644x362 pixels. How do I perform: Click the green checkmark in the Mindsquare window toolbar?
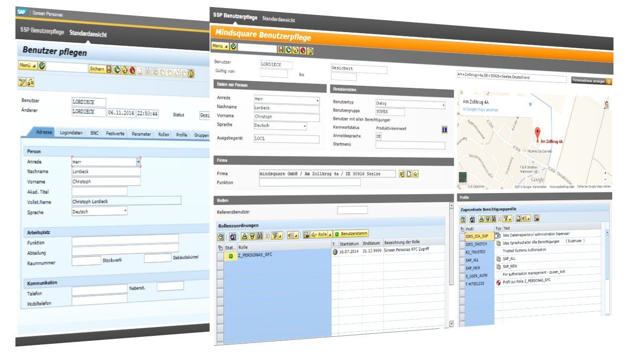233,46
